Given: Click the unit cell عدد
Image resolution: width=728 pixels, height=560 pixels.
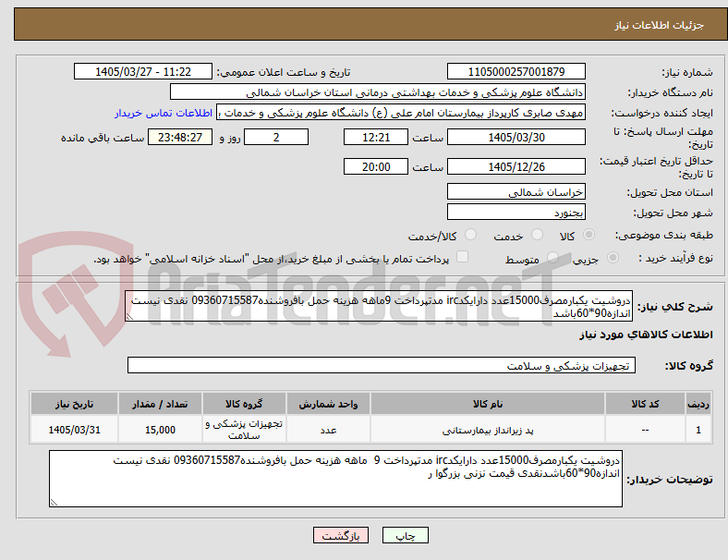Looking at the screenshot, I should [328, 431].
